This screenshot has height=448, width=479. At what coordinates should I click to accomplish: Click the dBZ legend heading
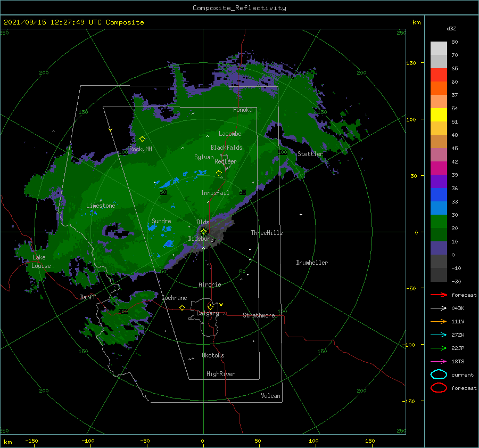(x=451, y=28)
